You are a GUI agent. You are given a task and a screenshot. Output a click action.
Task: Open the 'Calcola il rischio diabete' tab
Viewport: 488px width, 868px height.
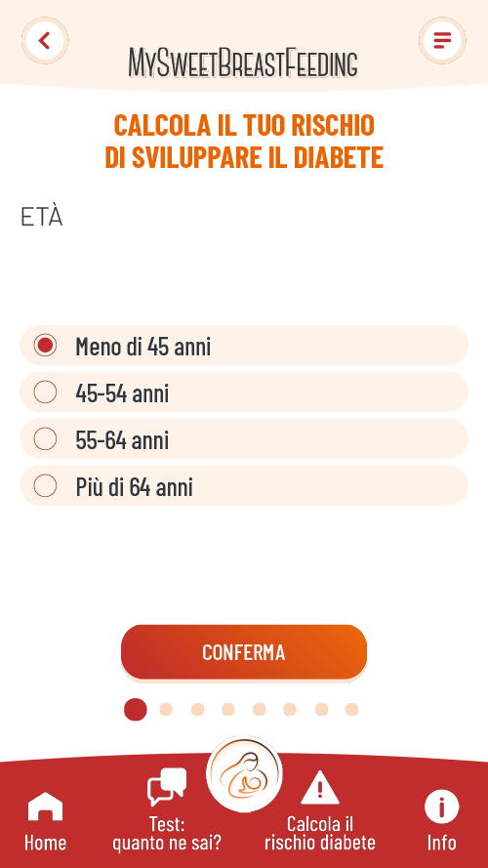coord(320,833)
